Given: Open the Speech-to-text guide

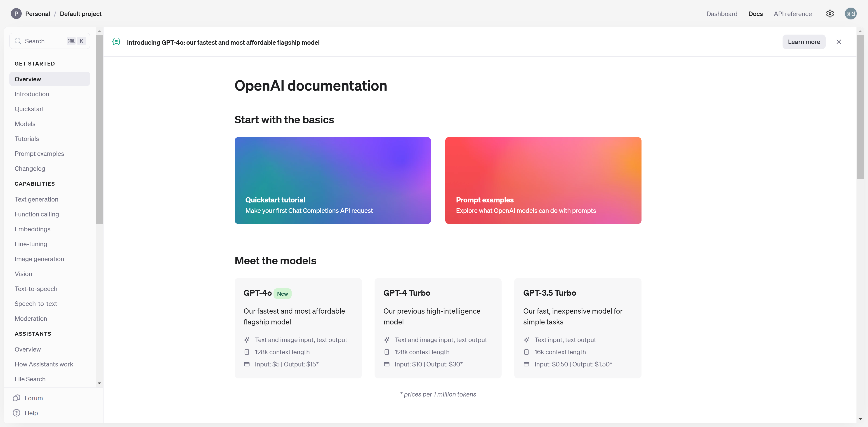Looking at the screenshot, I should coord(36,304).
